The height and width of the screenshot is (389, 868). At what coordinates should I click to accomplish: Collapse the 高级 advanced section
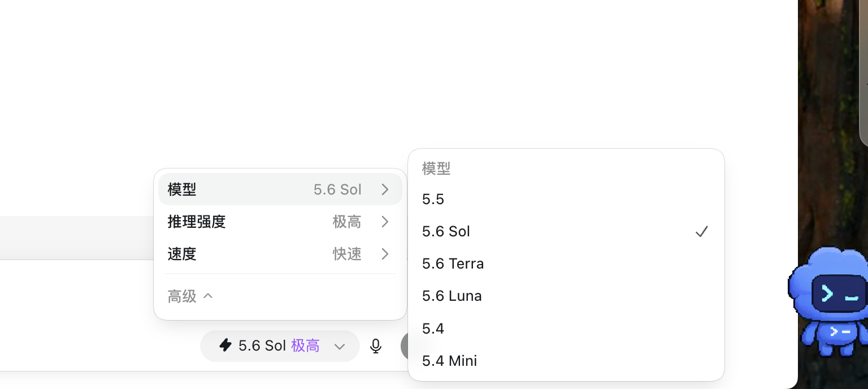[190, 296]
